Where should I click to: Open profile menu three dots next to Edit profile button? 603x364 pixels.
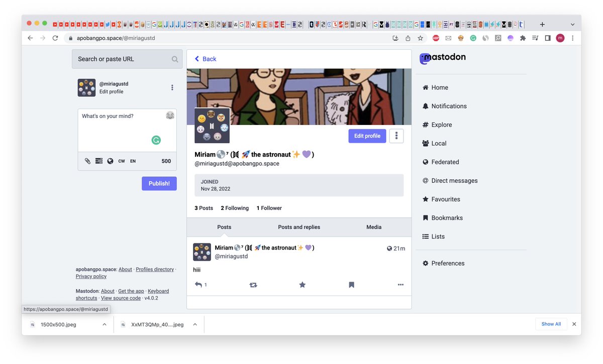396,136
